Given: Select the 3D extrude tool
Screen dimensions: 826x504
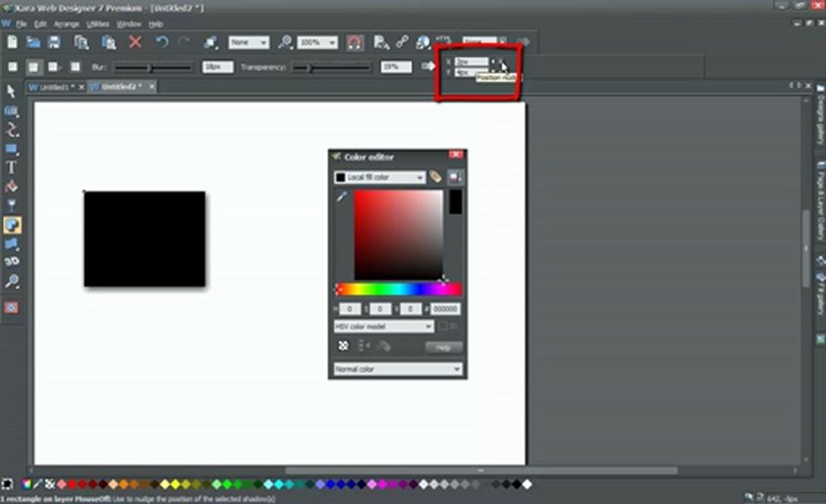Looking at the screenshot, I should (x=11, y=262).
